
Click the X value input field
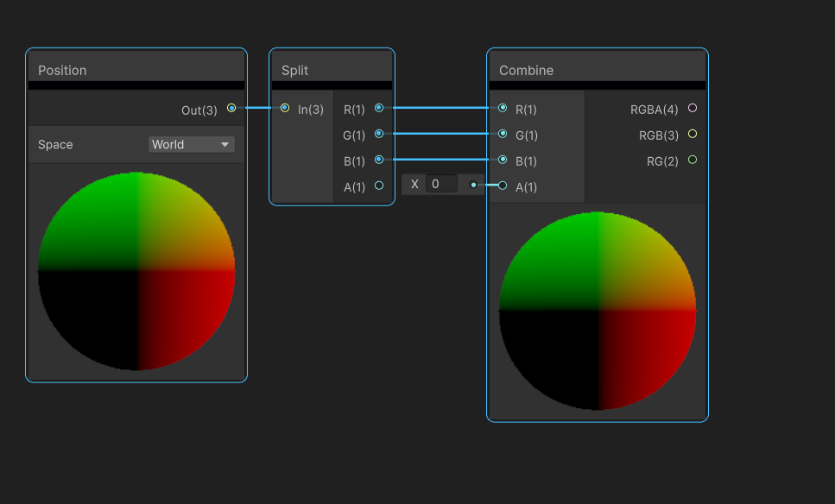[441, 184]
